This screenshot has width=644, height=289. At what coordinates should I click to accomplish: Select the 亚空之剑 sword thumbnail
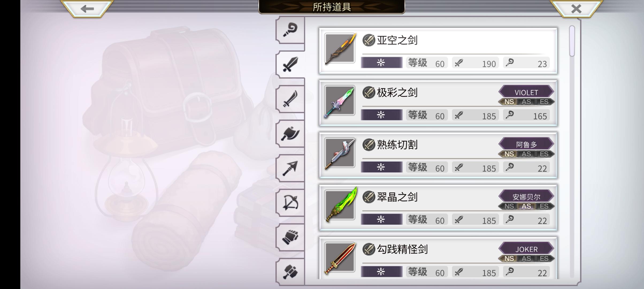(x=340, y=48)
